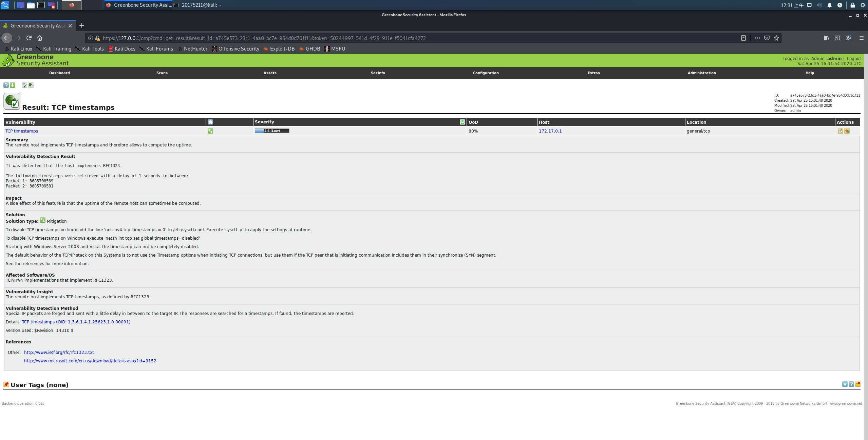The width and height of the screenshot is (868, 440).
Task: Open the corresponding report icon beside task icon
Action: (x=31, y=85)
